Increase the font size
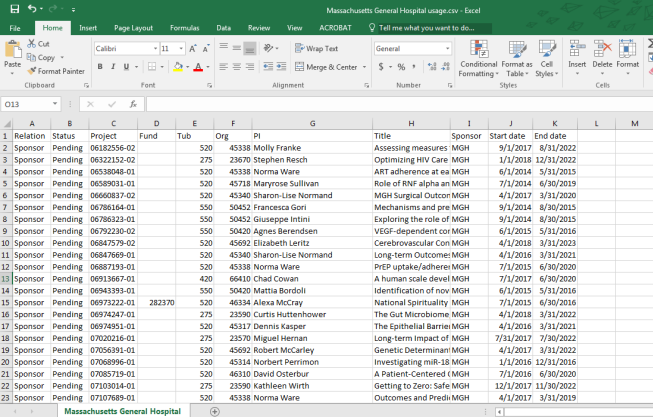Viewport: 653px width, 417px height. (193, 49)
